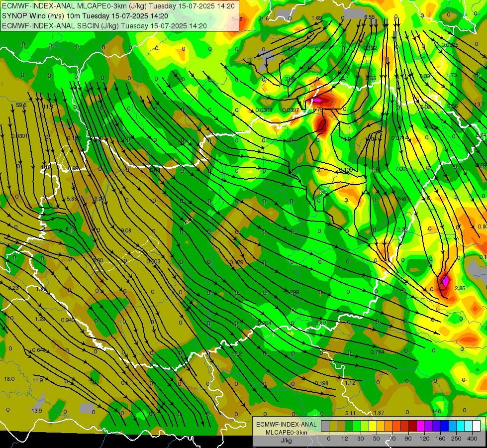Select the map value 8.39
Image resolution: width=487 pixels, height=448 pixels.
coord(425,77)
